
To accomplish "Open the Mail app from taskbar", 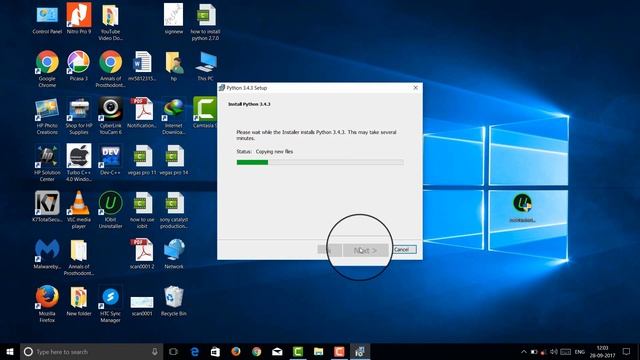I will [x=277, y=351].
